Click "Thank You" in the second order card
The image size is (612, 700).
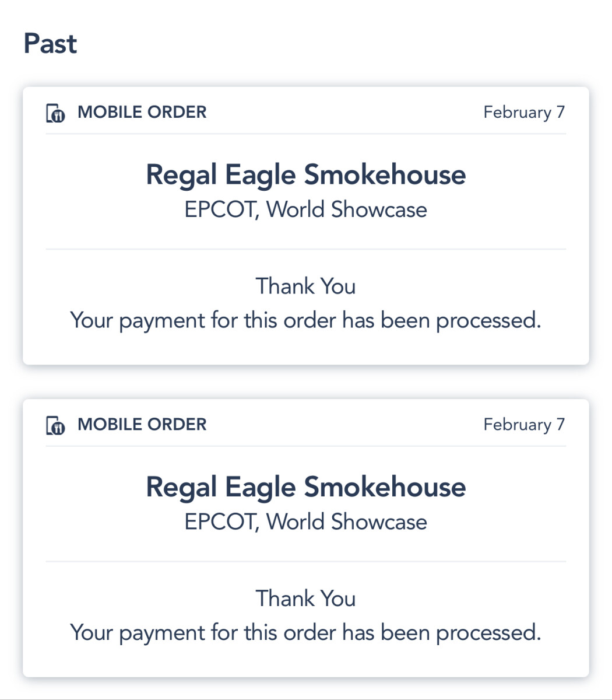(305, 598)
